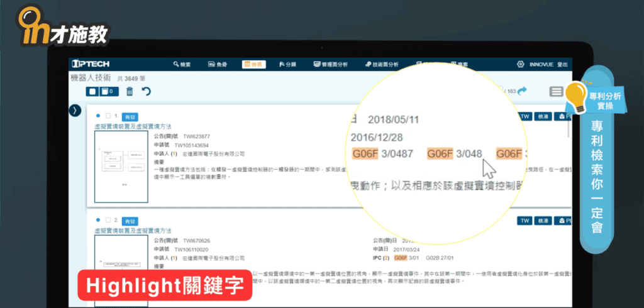Open the 檢索 search menu

pyautogui.click(x=182, y=65)
